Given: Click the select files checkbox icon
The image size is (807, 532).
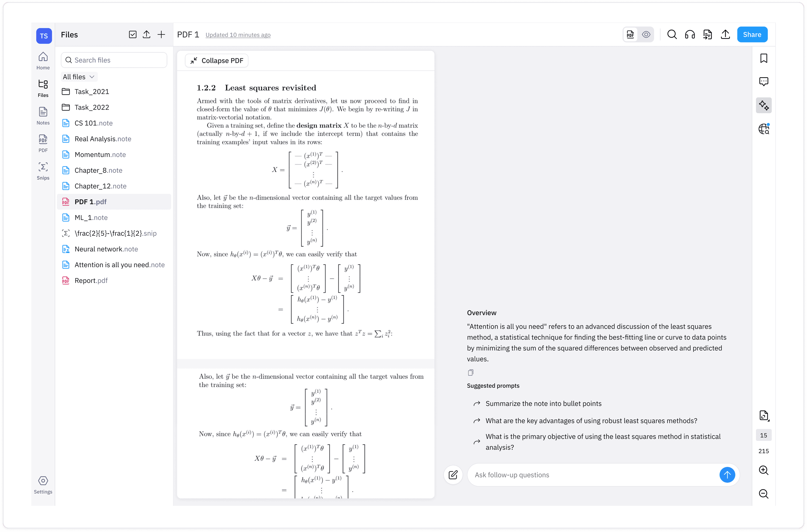Looking at the screenshot, I should tap(133, 35).
